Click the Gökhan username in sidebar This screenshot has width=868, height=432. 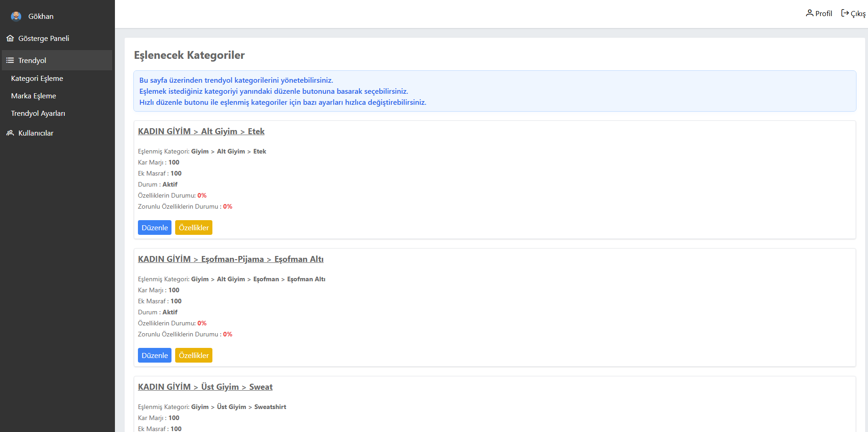(x=41, y=17)
